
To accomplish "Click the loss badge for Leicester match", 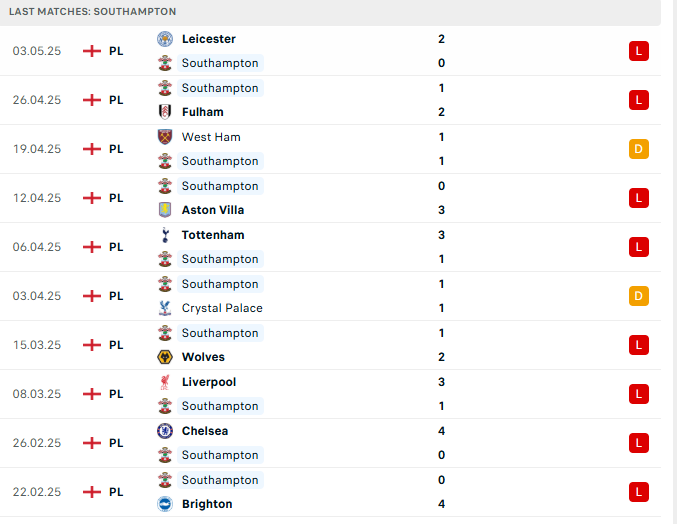I will click(639, 51).
